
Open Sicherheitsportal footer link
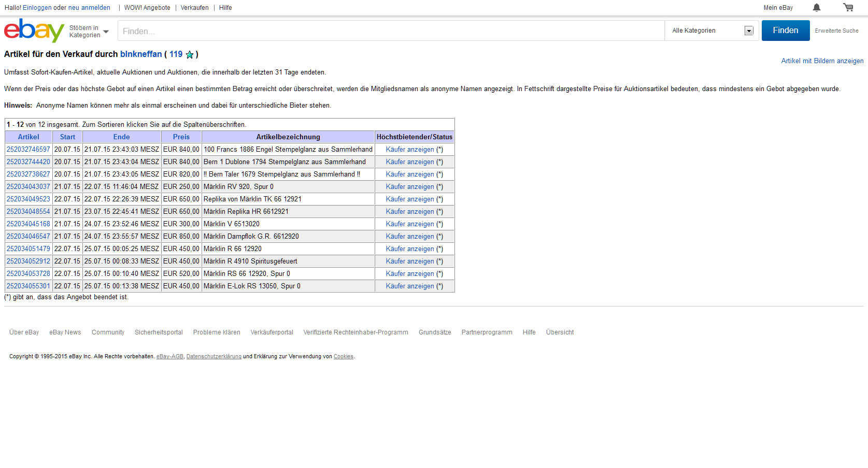tap(159, 332)
